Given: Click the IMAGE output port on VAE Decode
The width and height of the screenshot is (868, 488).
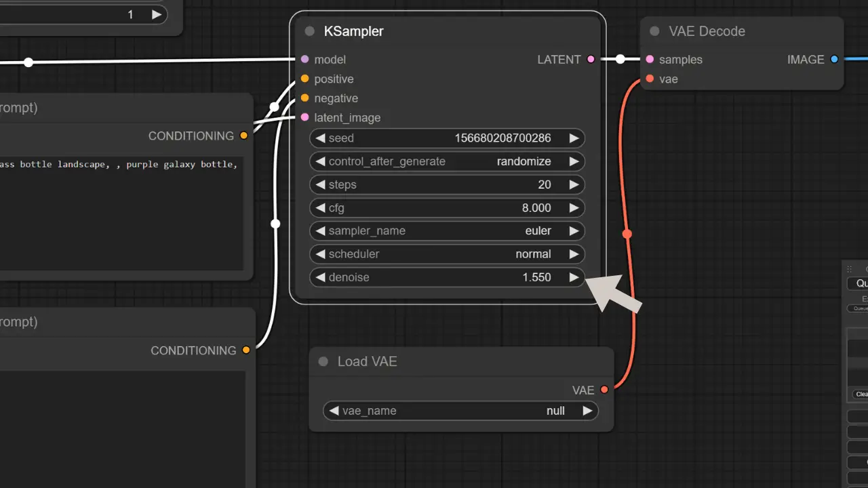Looking at the screenshot, I should 834,60.
